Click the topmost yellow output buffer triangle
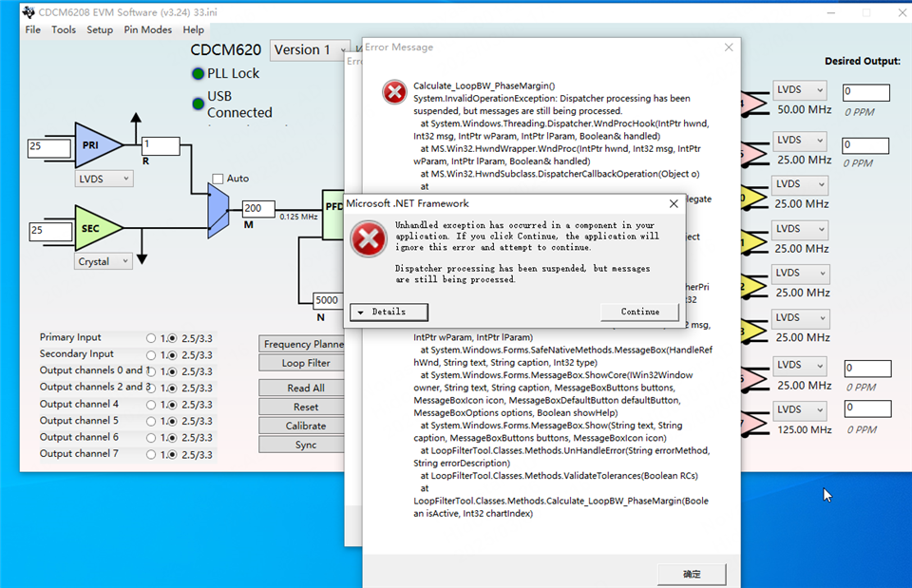The image size is (912, 588). point(753,198)
